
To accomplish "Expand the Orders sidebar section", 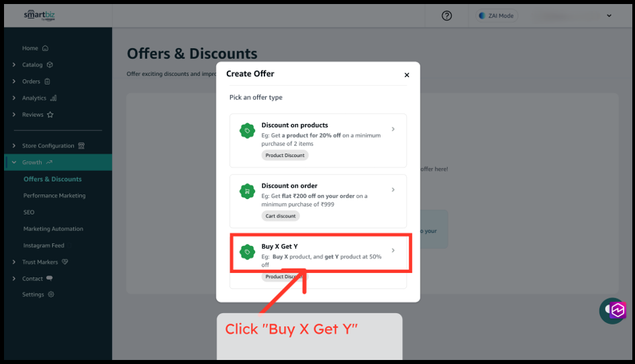I will 14,81.
